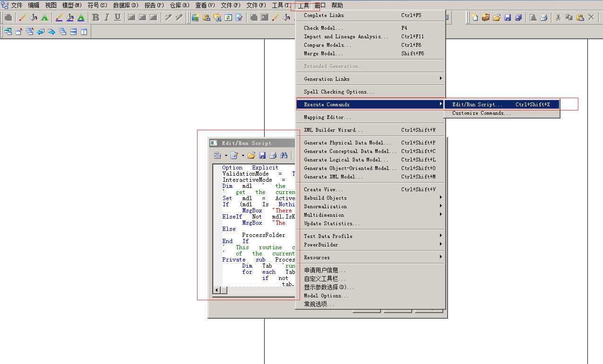Click the Bold formatting icon
Image resolution: width=603 pixels, height=364 pixels.
[x=96, y=17]
